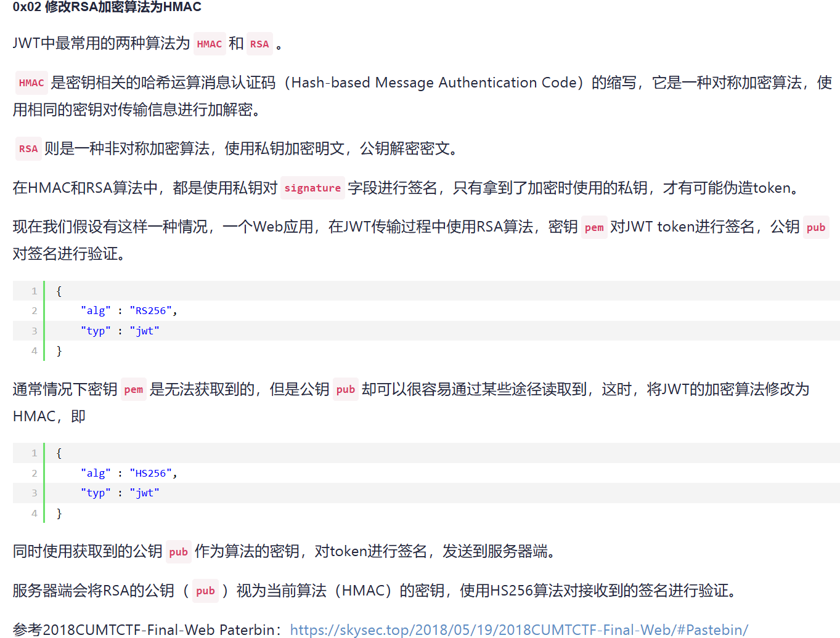Click the "HMAC" code tag starting the definition paragraph
Viewport: 840px width, 638px height.
click(31, 83)
